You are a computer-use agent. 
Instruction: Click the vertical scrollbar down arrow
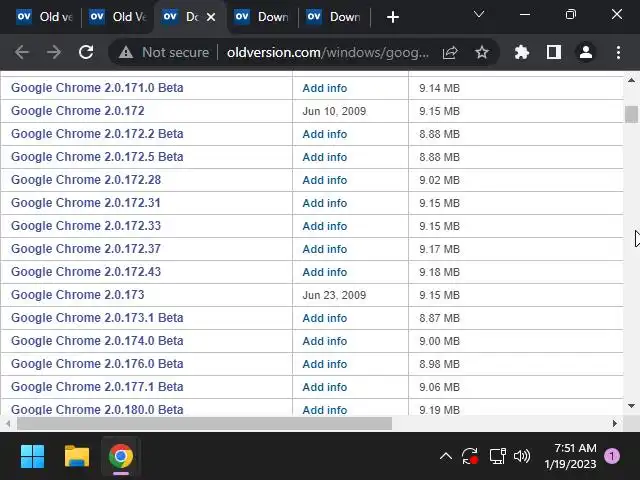631,406
